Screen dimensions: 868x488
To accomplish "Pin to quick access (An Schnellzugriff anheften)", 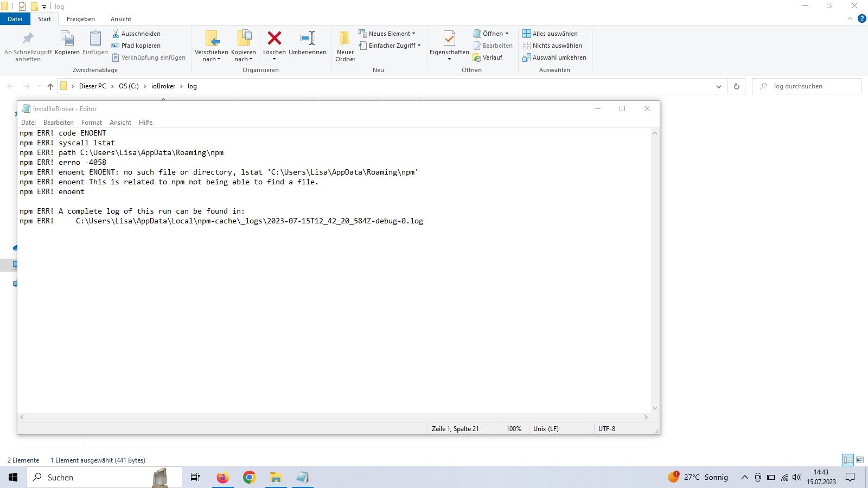I will pyautogui.click(x=28, y=46).
